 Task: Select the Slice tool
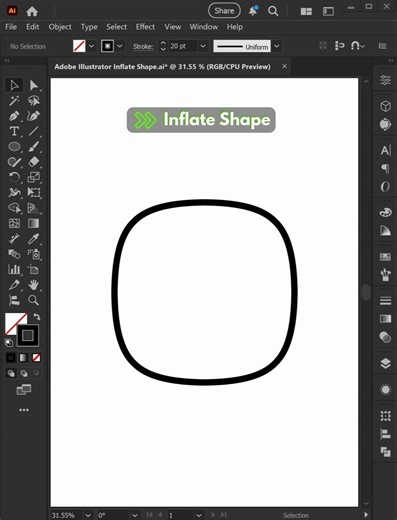(x=14, y=285)
